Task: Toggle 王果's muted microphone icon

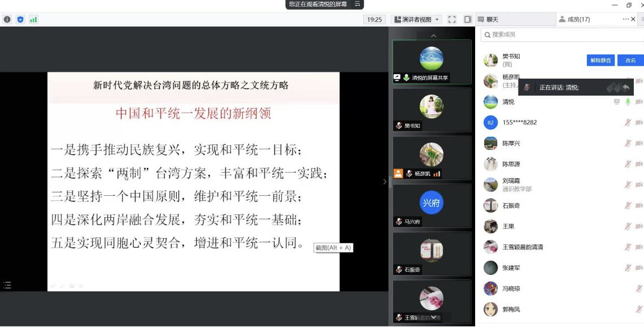Action: [x=628, y=226]
